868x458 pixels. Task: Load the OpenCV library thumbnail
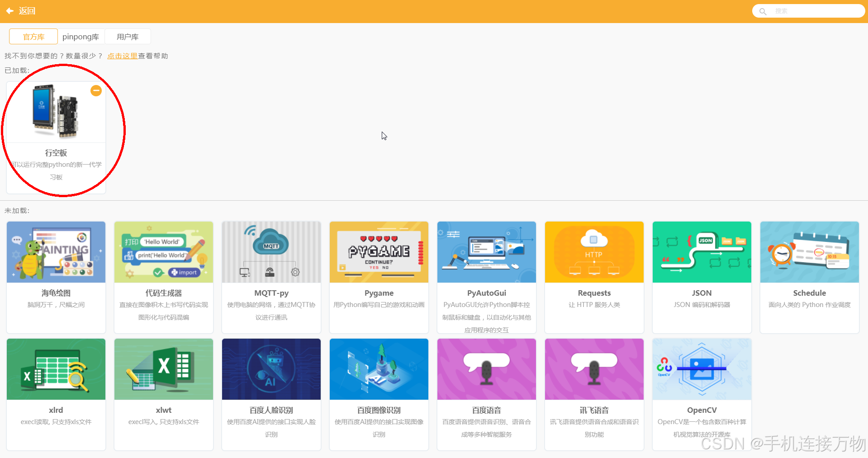tap(702, 369)
